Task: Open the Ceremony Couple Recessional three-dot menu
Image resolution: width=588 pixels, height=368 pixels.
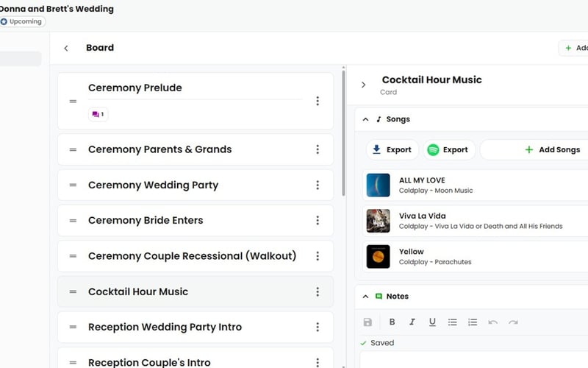Action: pyautogui.click(x=318, y=256)
